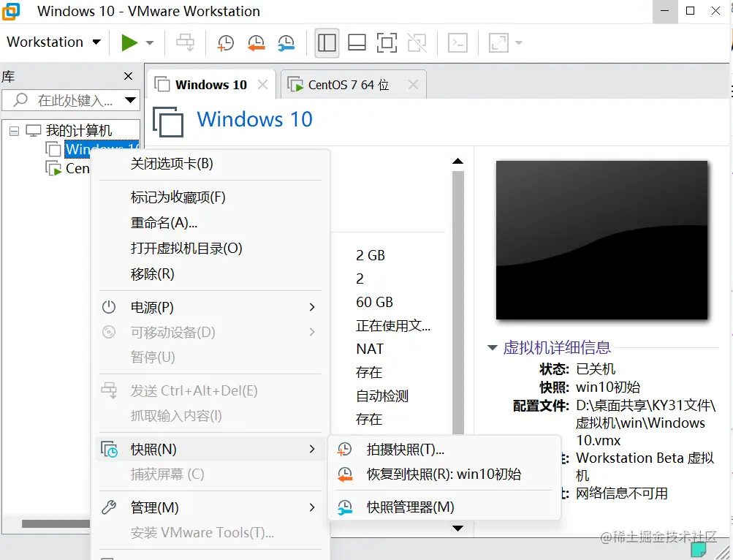
Task: Toggle the thumbnail bar view icon
Action: tap(357, 42)
